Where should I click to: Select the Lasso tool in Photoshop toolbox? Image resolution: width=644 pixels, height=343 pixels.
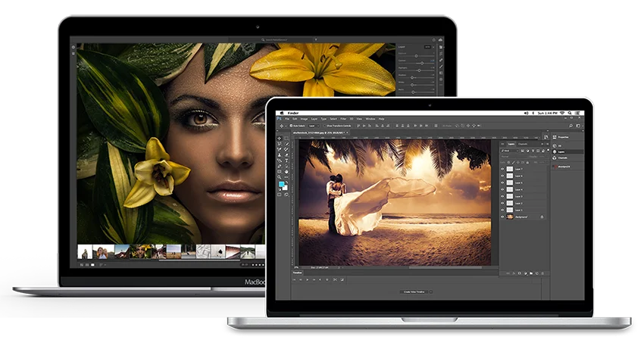tap(280, 144)
